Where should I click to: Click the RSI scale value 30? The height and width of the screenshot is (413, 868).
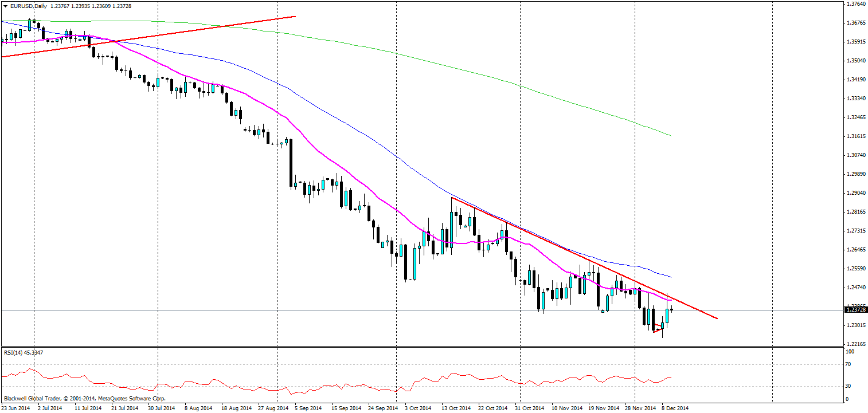click(850, 386)
